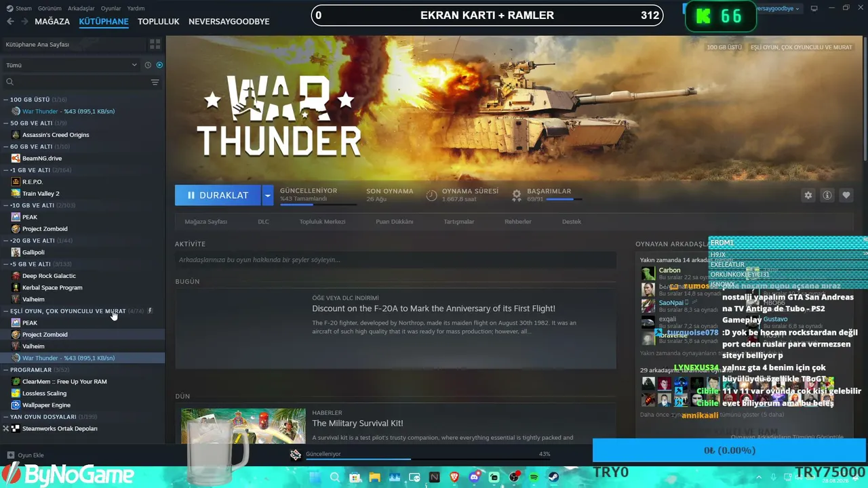The width and height of the screenshot is (868, 488).
Task: Collapse the 100 GB ÜSTÜ category
Action: [x=6, y=100]
